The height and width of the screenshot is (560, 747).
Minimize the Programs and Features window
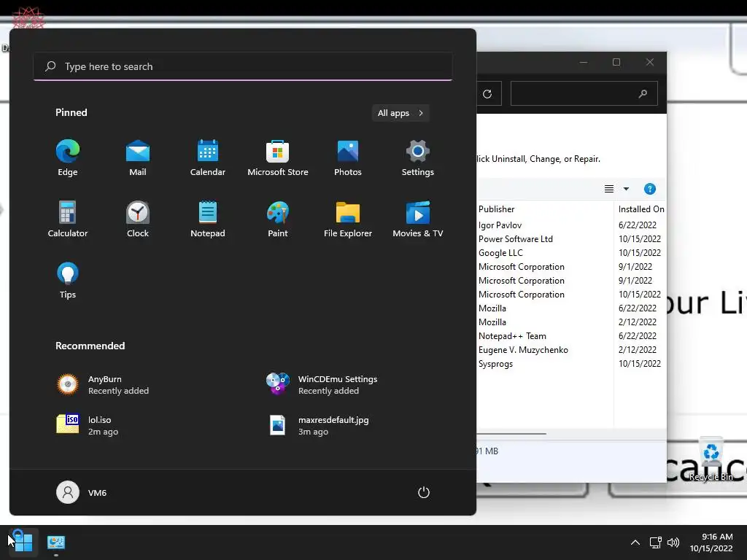(584, 62)
